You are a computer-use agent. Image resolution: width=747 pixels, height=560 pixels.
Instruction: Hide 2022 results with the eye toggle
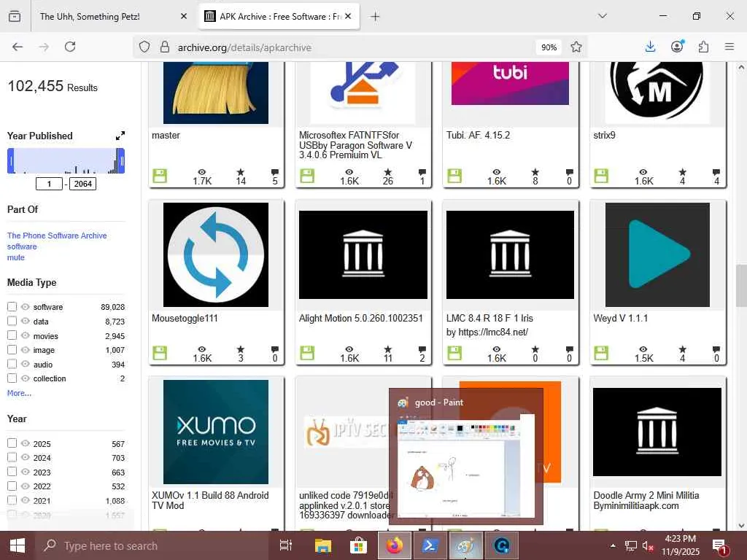coord(26,486)
